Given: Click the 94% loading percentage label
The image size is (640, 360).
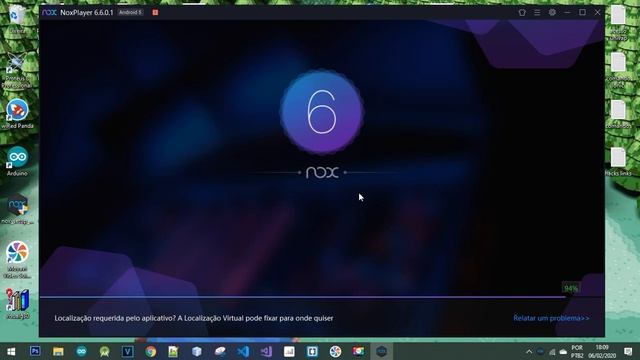Looking at the screenshot, I should pyautogui.click(x=571, y=288).
